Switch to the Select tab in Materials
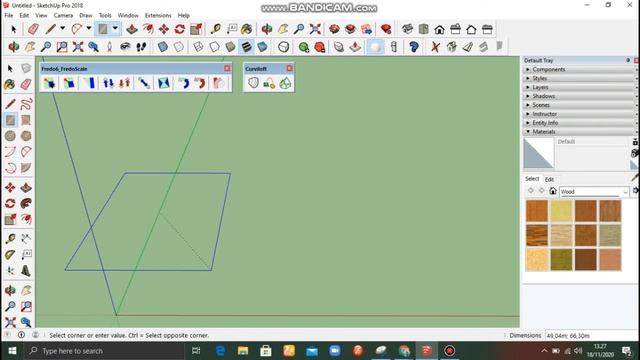The height and width of the screenshot is (360, 640). tap(532, 179)
